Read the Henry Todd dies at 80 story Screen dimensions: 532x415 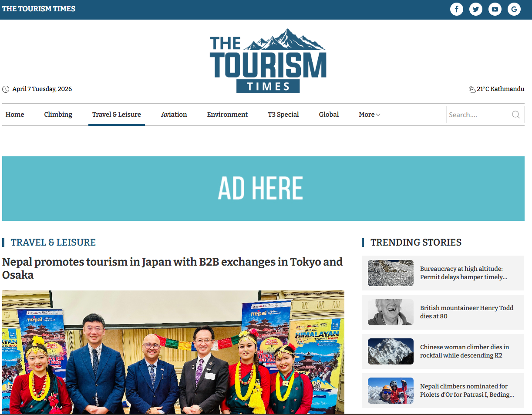pyautogui.click(x=466, y=312)
